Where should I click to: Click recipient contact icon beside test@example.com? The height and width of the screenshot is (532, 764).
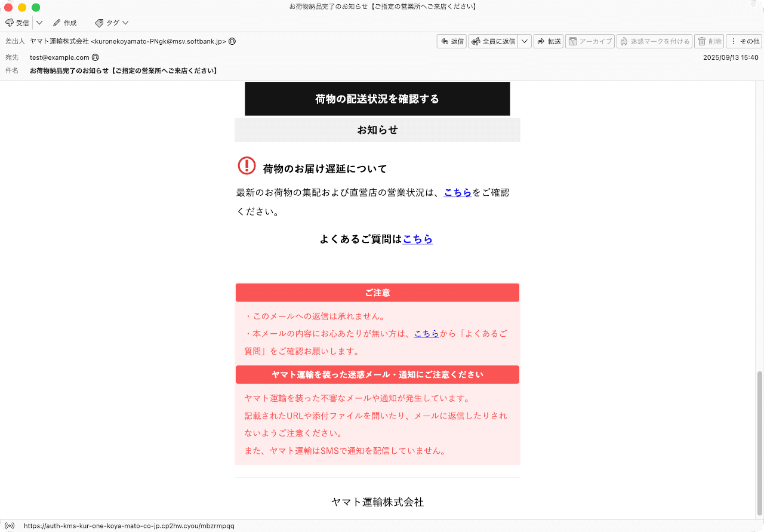coord(95,57)
